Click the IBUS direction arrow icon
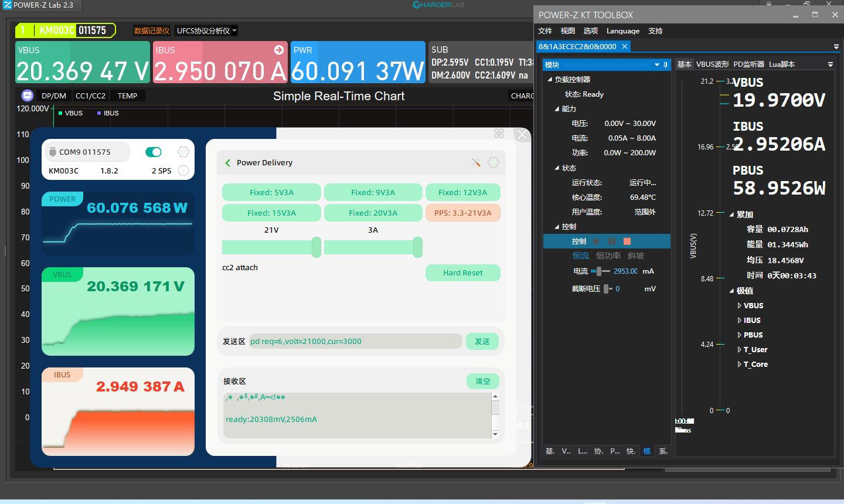Screen dimensions: 844x504 click(279, 50)
